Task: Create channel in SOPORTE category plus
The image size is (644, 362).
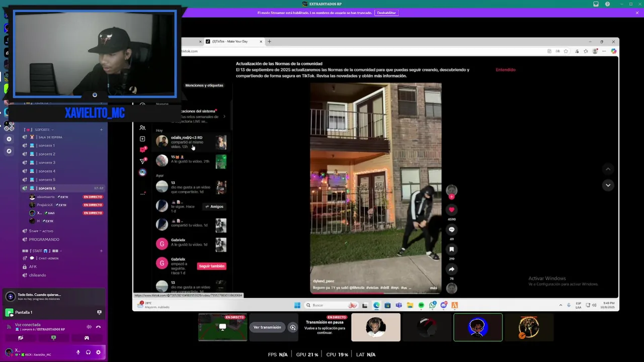Action: pyautogui.click(x=101, y=130)
